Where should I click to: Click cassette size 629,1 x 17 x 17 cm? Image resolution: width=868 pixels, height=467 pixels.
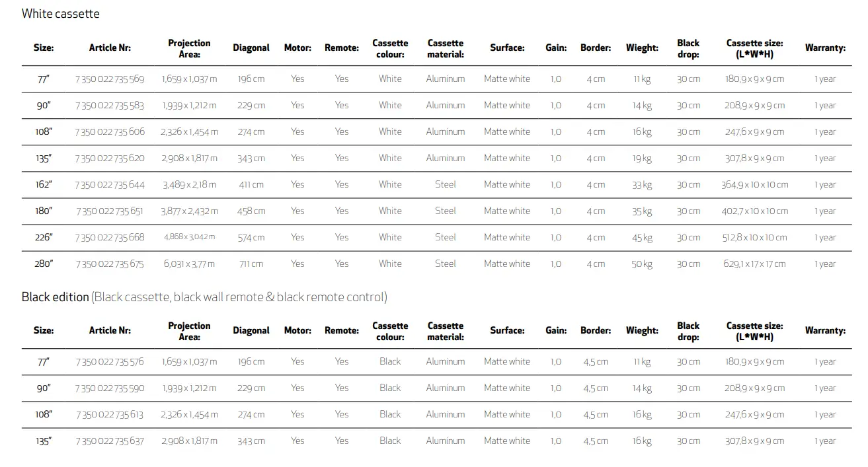coord(754,264)
